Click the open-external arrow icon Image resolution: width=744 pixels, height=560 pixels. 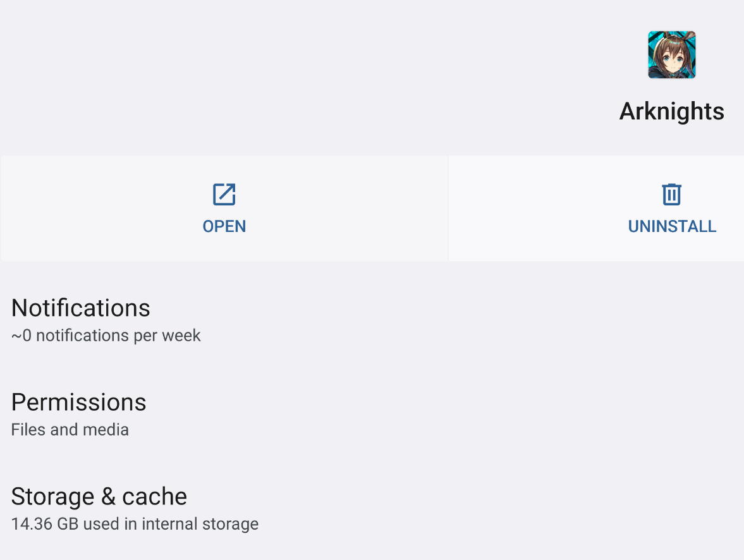click(224, 194)
